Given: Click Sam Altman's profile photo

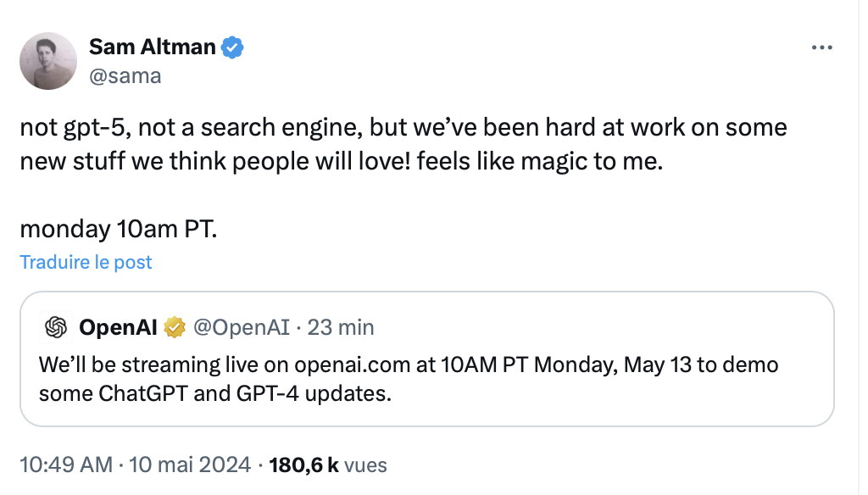Looking at the screenshot, I should pyautogui.click(x=48, y=61).
